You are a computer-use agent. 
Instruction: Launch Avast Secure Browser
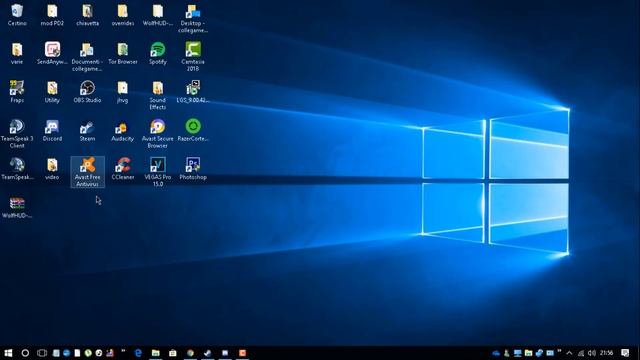coord(158,134)
